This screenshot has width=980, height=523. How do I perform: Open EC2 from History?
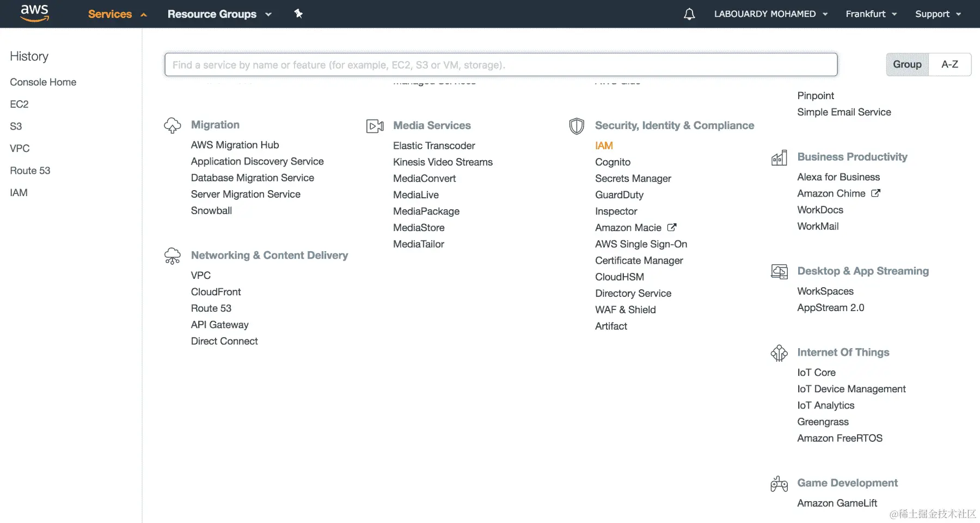[19, 104]
